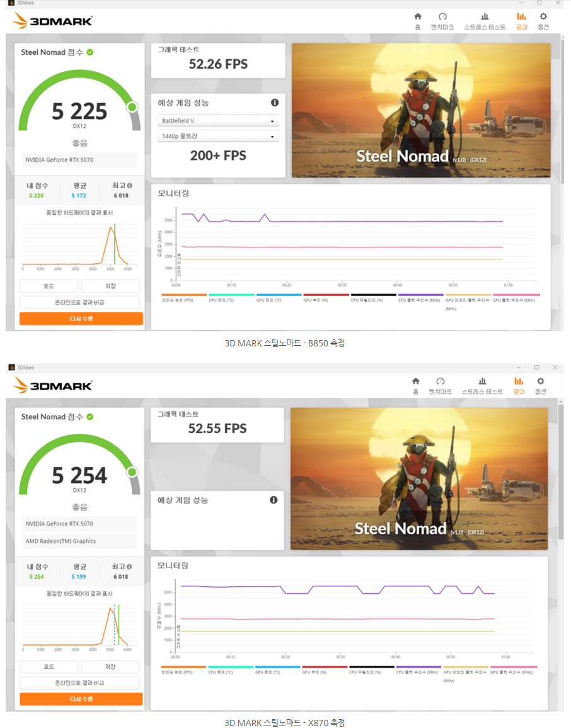Click average score 5 172
Viewport: 571px width, 728px height.
coord(79,195)
